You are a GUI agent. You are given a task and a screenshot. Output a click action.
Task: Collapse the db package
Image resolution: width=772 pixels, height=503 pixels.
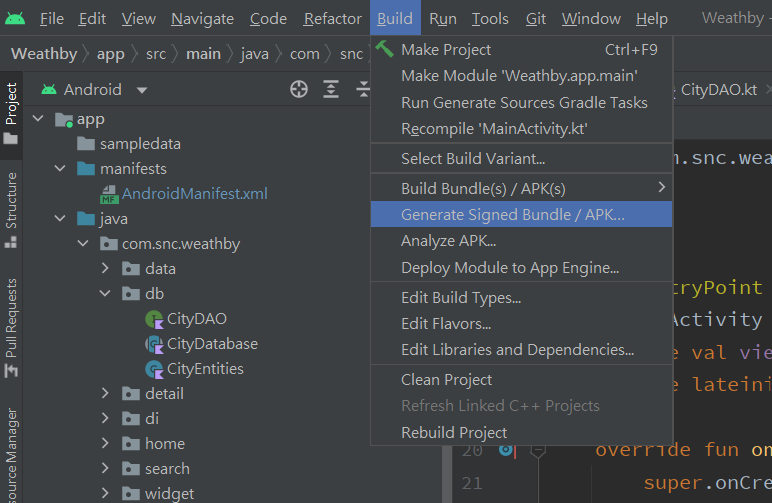pos(105,293)
